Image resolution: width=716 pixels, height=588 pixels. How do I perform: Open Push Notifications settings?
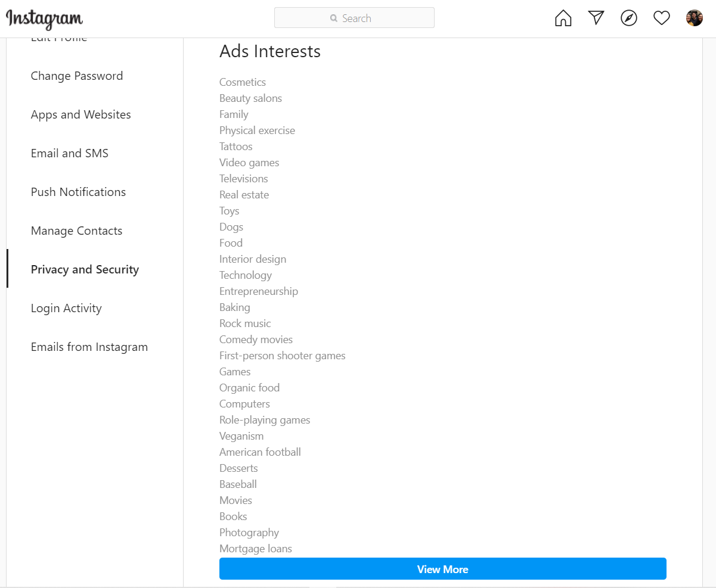click(x=78, y=192)
